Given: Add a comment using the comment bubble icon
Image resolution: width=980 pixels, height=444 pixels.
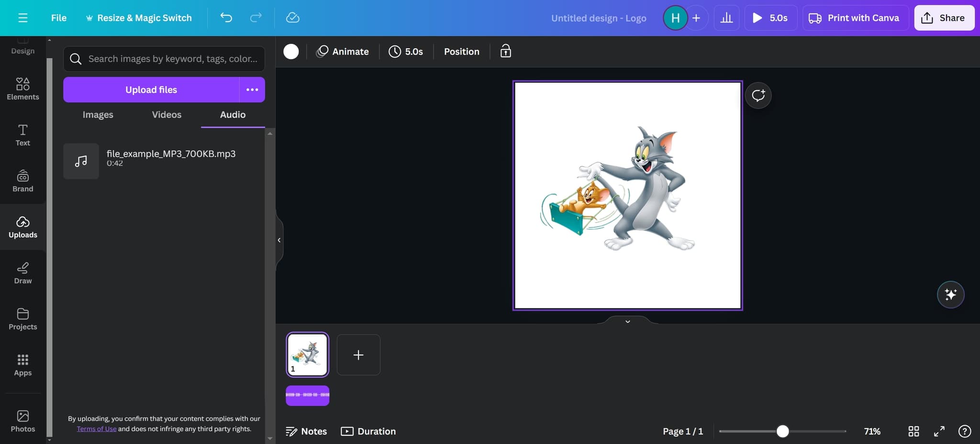Looking at the screenshot, I should coord(758,95).
